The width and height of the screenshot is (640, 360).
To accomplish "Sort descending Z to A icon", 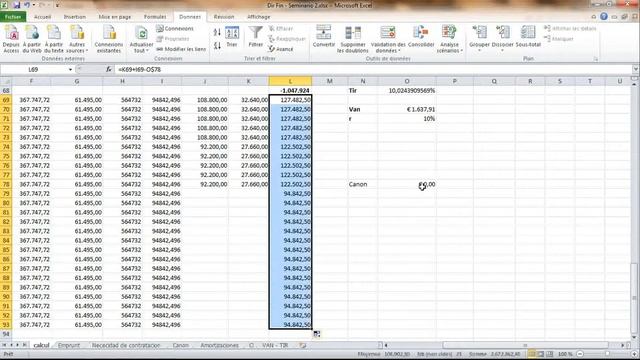I will tap(217, 45).
